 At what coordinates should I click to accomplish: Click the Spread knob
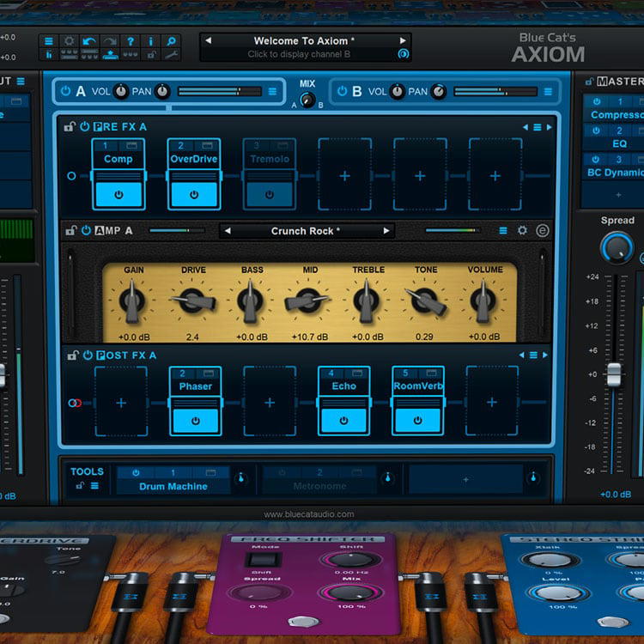pos(617,247)
